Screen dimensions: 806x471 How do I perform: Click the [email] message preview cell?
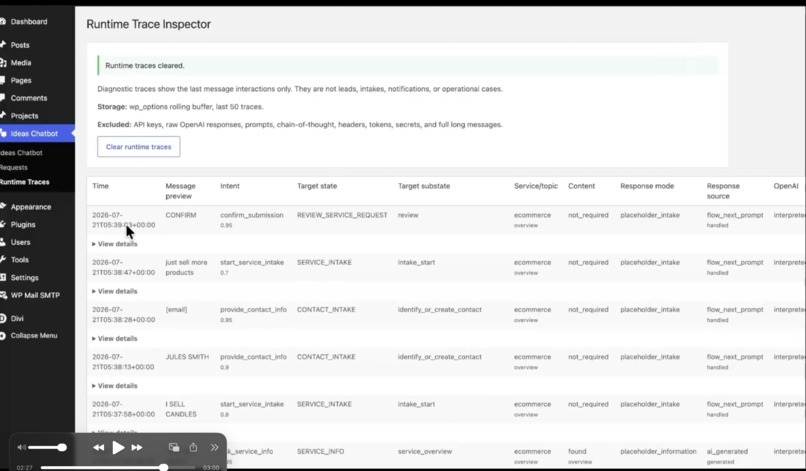(176, 310)
